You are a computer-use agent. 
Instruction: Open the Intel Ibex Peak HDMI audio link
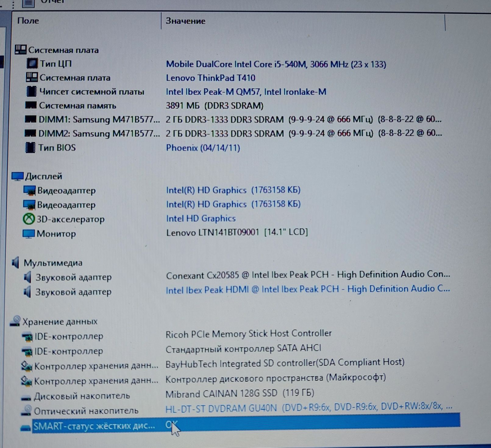pos(308,289)
